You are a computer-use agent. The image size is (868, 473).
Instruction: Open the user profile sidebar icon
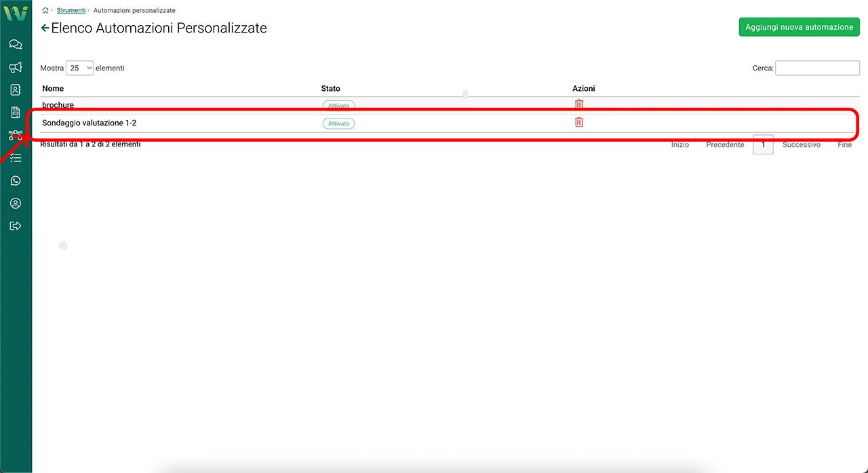16,203
